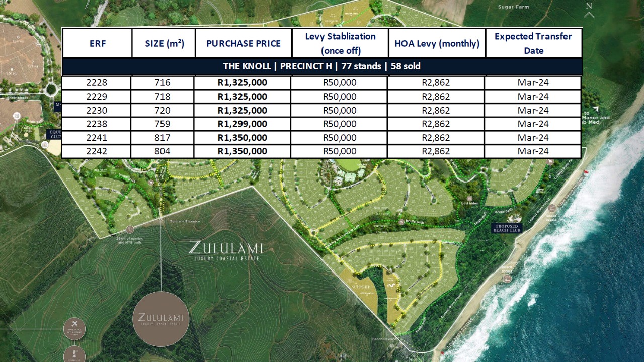Click R50,000 levy in ERF 2228 row
The width and height of the screenshot is (644, 362).
click(x=340, y=83)
